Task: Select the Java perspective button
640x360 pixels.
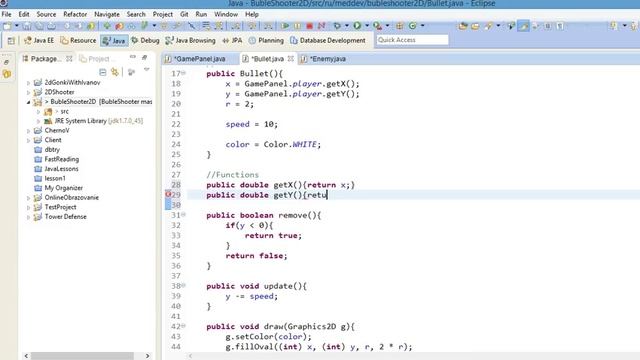Action: [114, 40]
